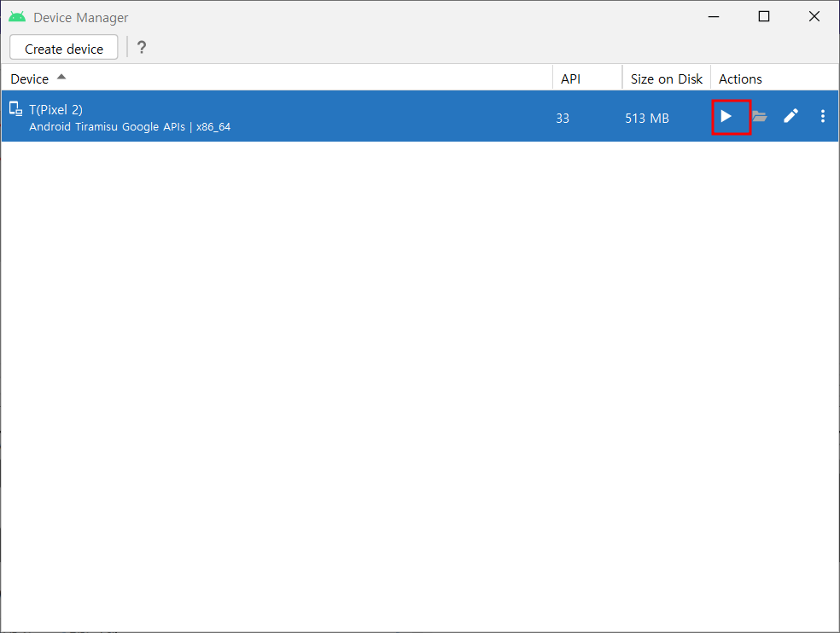Viewport: 840px width, 633px height.
Task: Open the three-dot more actions menu
Action: coord(822,116)
